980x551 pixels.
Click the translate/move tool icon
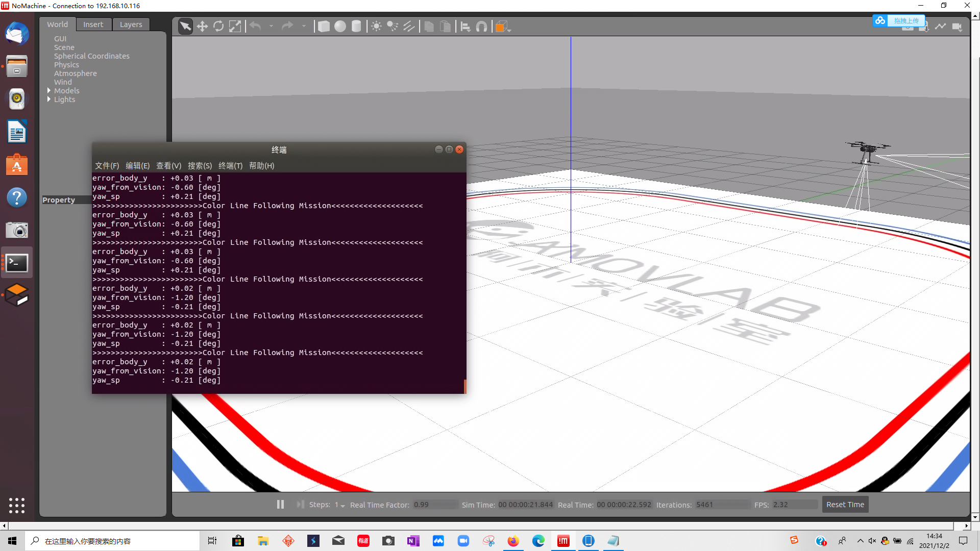pyautogui.click(x=202, y=26)
